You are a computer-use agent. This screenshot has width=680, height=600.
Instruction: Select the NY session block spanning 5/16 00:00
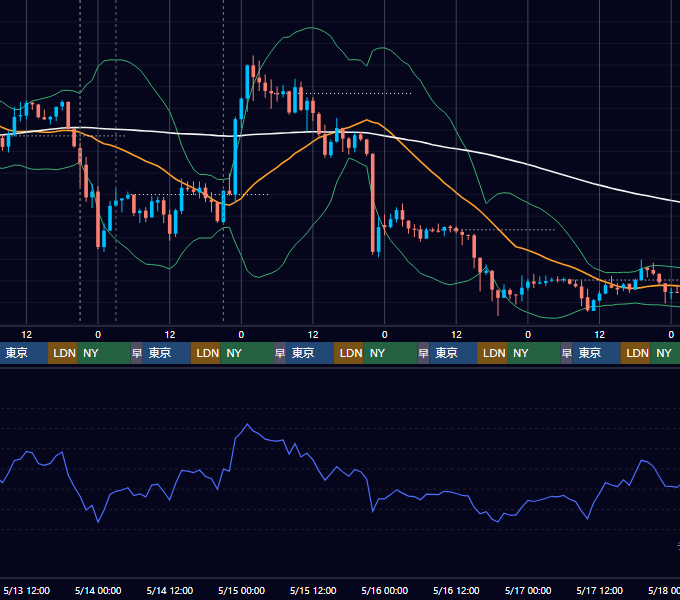(390, 353)
